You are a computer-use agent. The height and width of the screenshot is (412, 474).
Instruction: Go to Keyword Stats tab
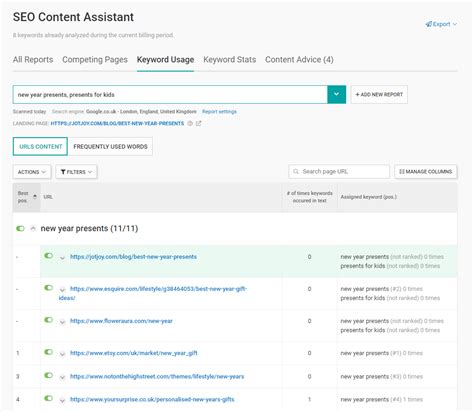(230, 60)
